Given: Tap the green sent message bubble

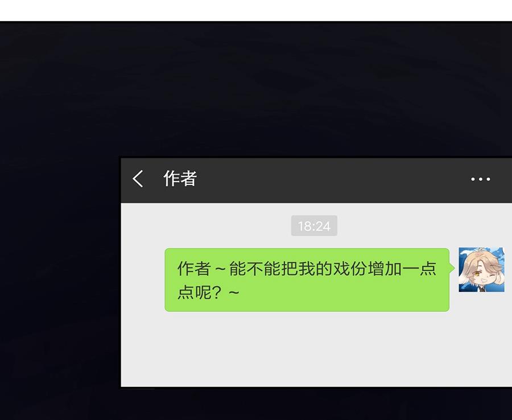Looking at the screenshot, I should pos(307,279).
